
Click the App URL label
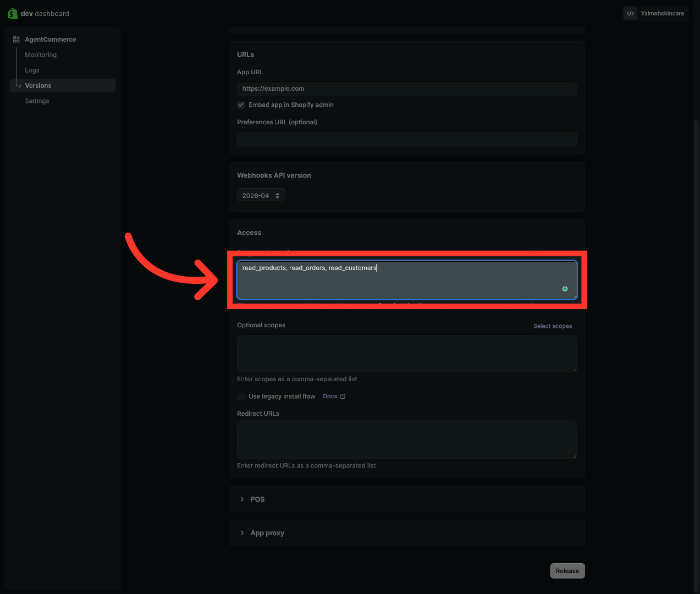(x=250, y=72)
